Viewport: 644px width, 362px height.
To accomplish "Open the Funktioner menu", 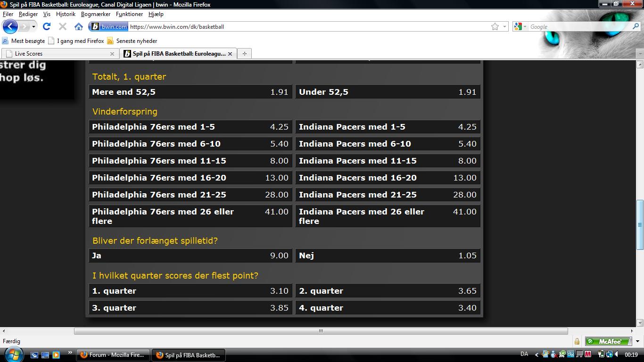I will click(129, 14).
